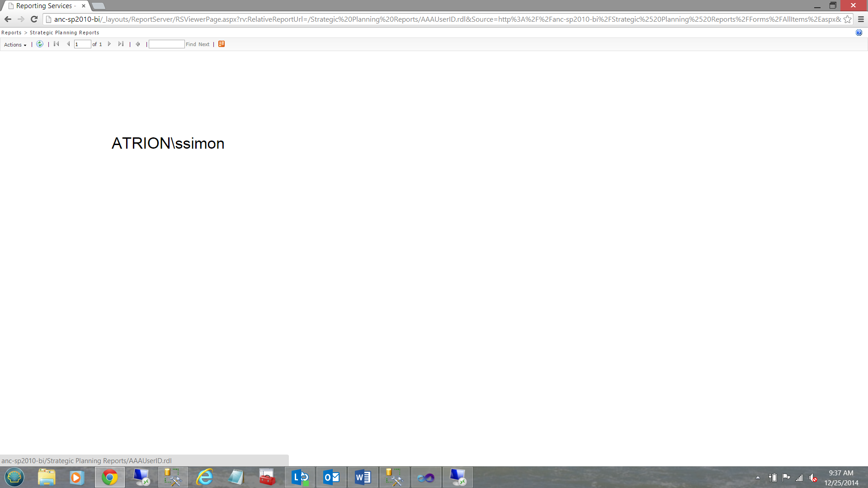Screen dimensions: 868x488
Task: Open Outlook from the taskbar
Action: [331, 477]
